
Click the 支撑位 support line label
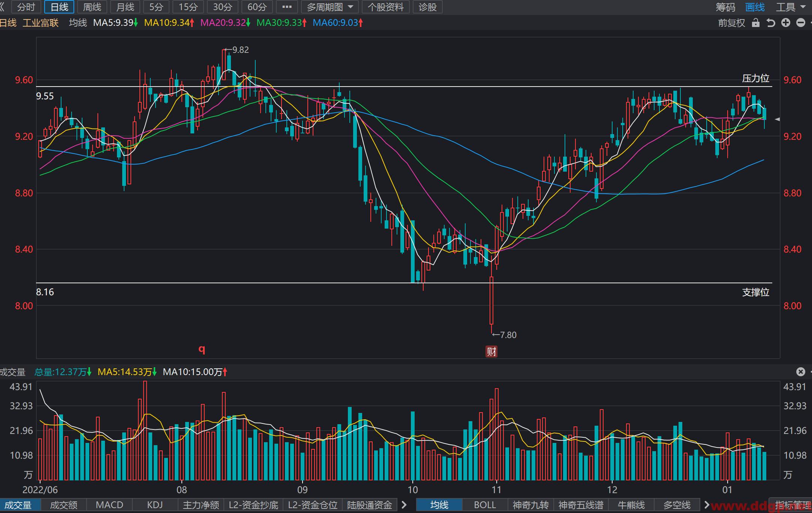(x=756, y=292)
